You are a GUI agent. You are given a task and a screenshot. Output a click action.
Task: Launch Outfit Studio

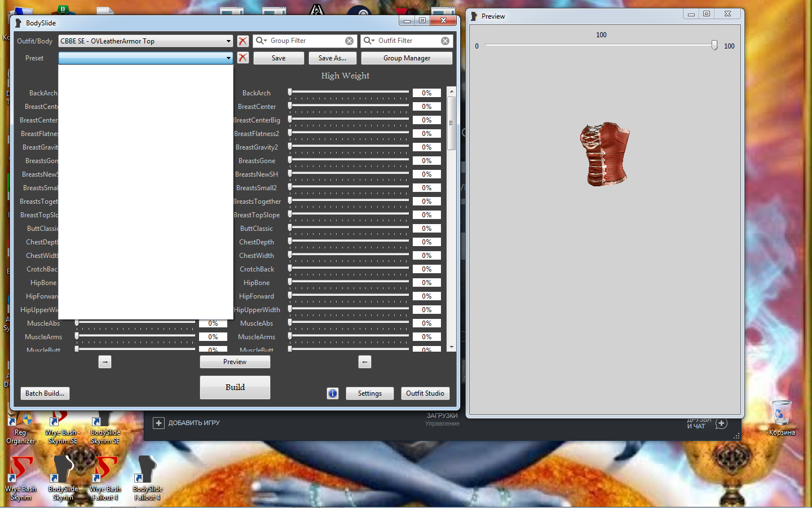pyautogui.click(x=425, y=393)
